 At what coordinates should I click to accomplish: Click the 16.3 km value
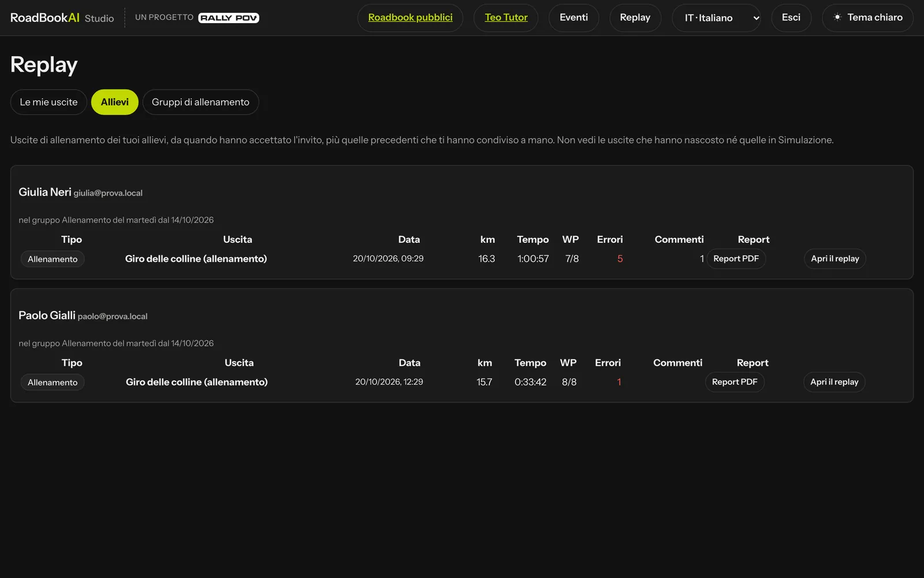(486, 259)
